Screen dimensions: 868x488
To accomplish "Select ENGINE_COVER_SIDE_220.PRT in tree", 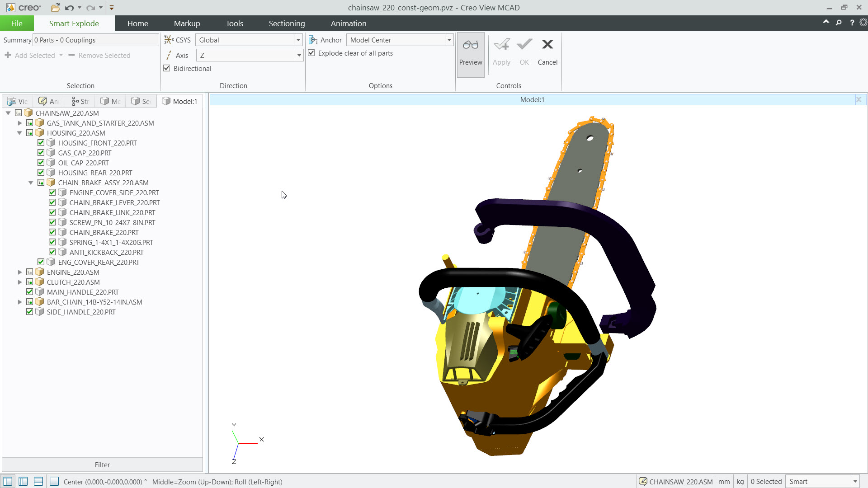I will pos(114,192).
